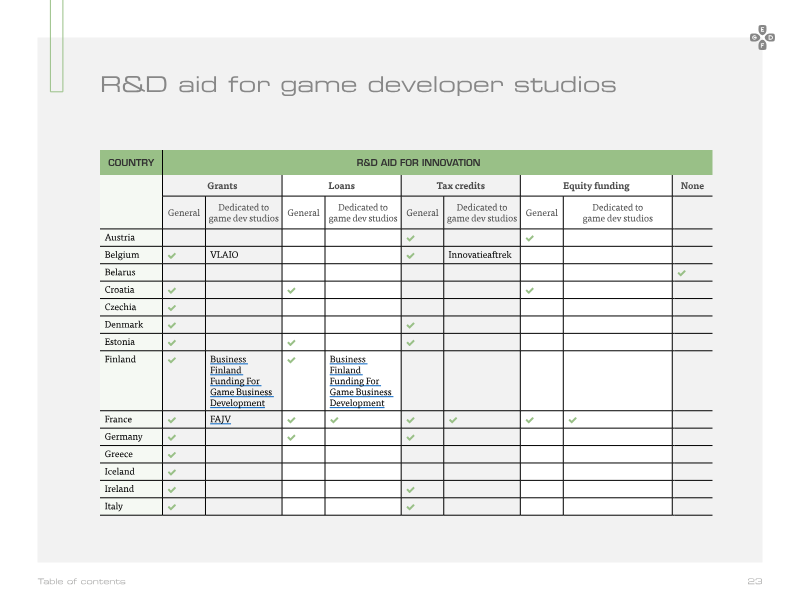Select the Iceland row label

[x=120, y=472]
